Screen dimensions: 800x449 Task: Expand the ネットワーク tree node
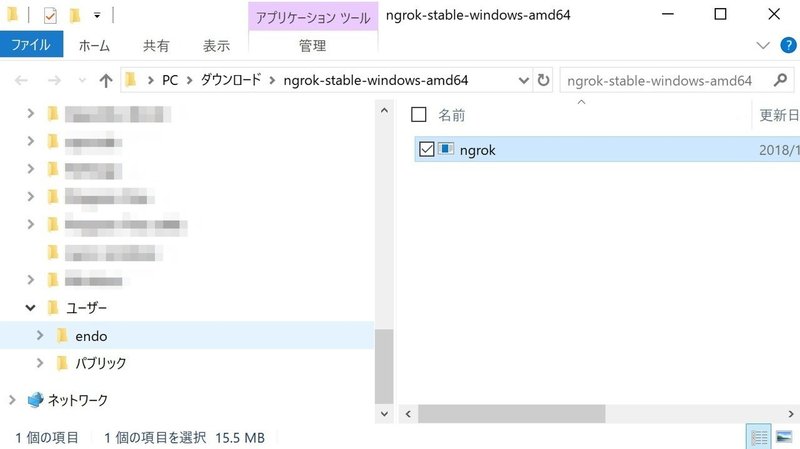12,400
